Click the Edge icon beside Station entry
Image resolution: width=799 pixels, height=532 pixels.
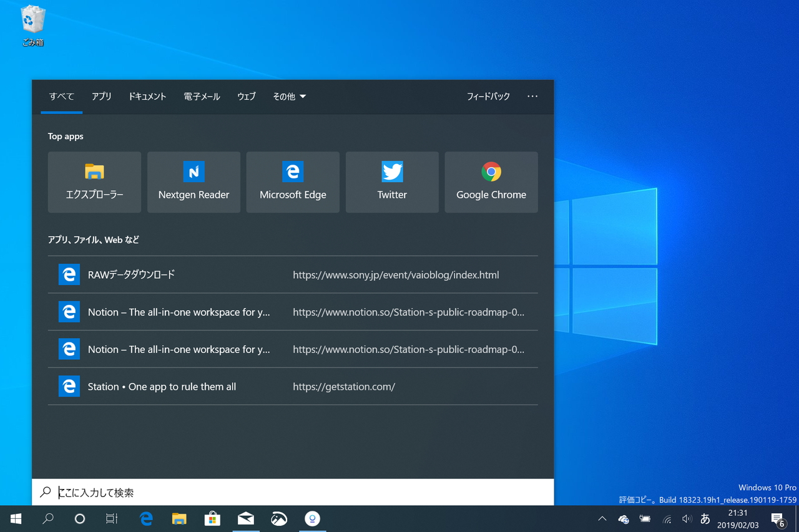pos(69,387)
